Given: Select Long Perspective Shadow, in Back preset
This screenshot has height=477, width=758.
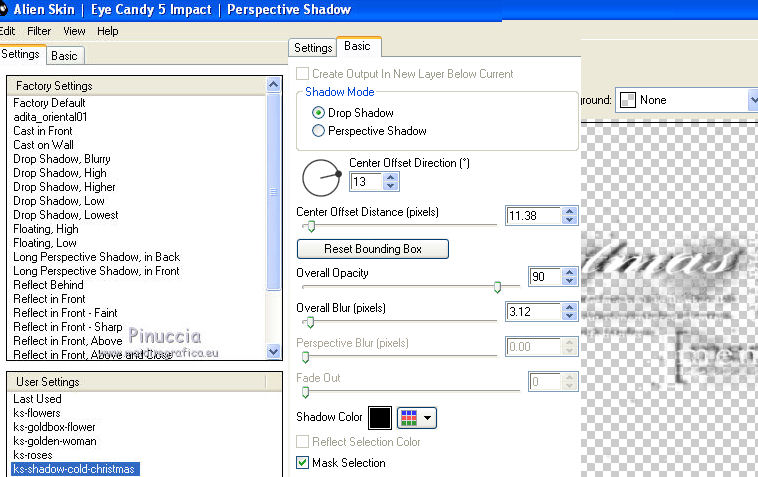Looking at the screenshot, I should pos(97,257).
